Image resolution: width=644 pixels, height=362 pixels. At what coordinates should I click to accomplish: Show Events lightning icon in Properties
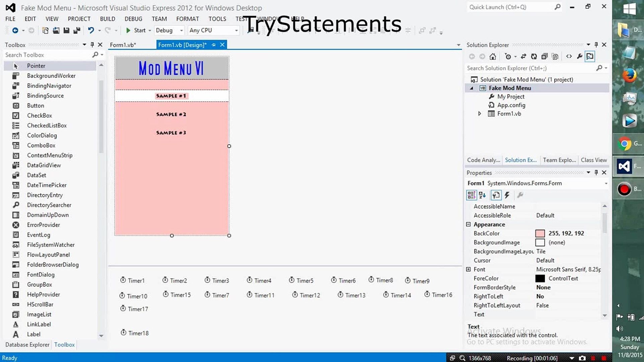[x=507, y=195]
